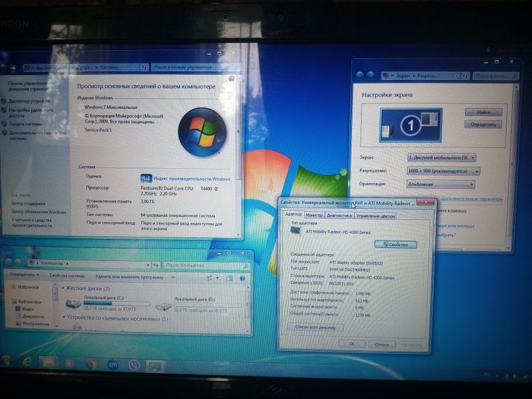This screenshot has width=532, height=399.
Task: Open the Zoom (zm) taskbar icon
Action: (x=113, y=365)
